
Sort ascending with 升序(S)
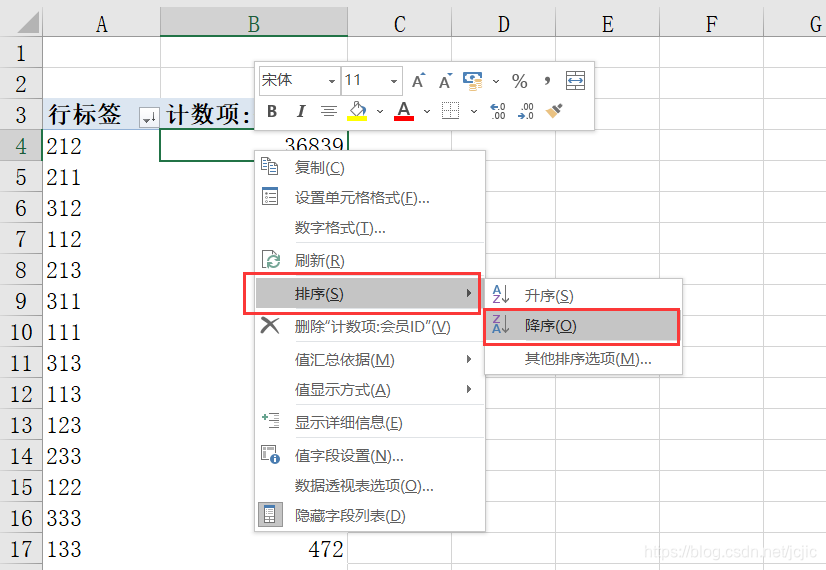(x=583, y=295)
